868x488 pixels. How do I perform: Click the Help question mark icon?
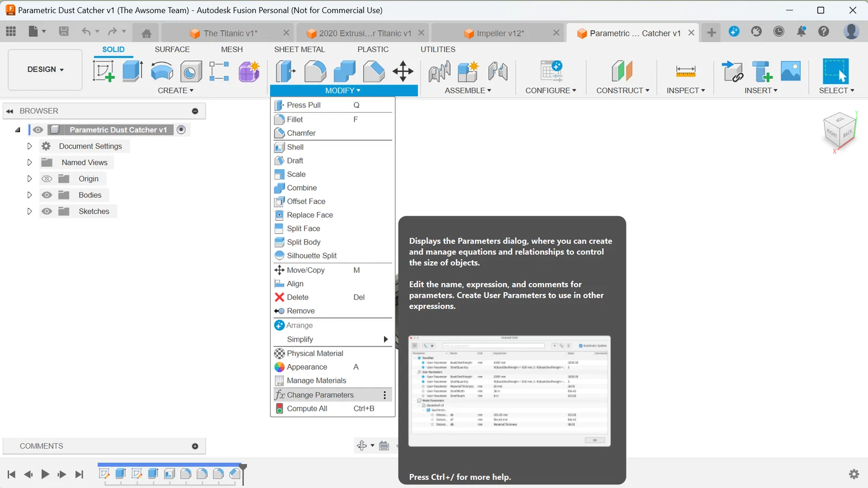pyautogui.click(x=824, y=31)
